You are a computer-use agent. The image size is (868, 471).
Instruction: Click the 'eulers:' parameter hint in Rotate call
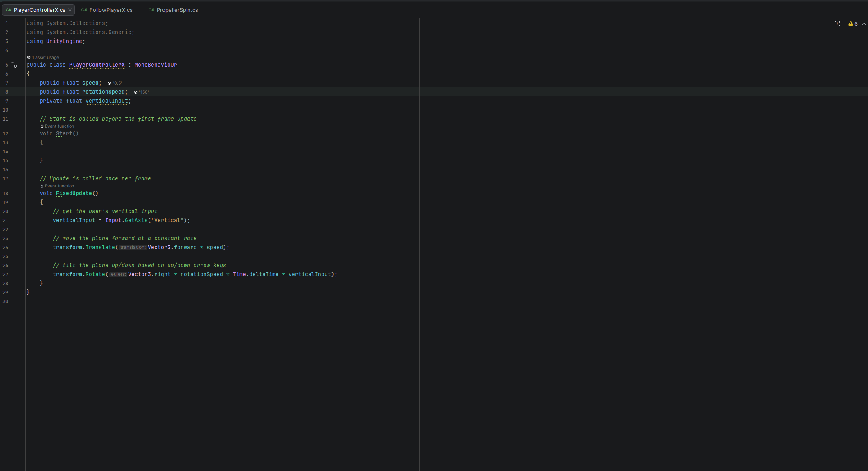118,274
